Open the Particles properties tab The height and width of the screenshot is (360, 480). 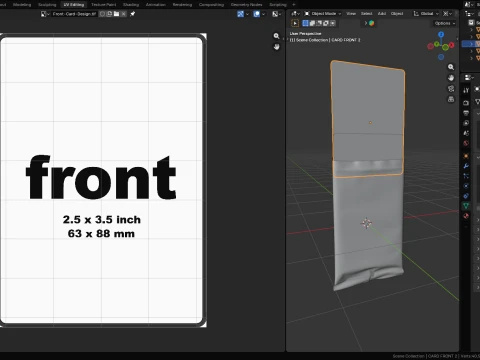pos(466,176)
